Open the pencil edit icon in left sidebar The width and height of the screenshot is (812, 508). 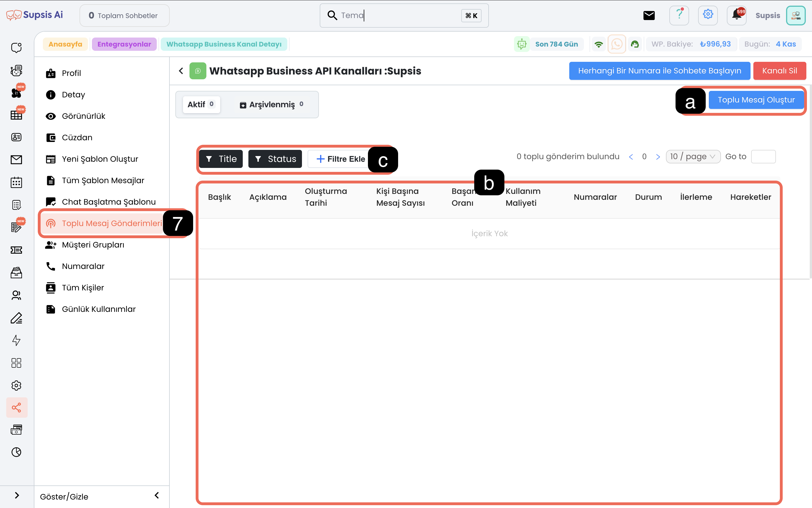(16, 318)
